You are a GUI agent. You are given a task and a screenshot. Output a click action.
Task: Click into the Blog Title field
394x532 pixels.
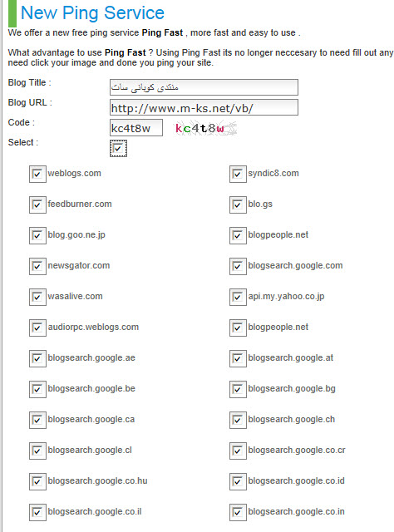pyautogui.click(x=204, y=87)
